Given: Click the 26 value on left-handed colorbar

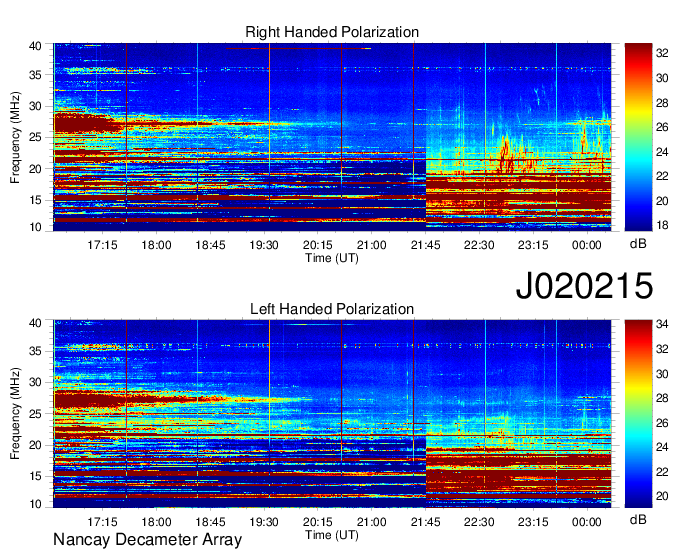Looking at the screenshot, I should click(x=662, y=423).
